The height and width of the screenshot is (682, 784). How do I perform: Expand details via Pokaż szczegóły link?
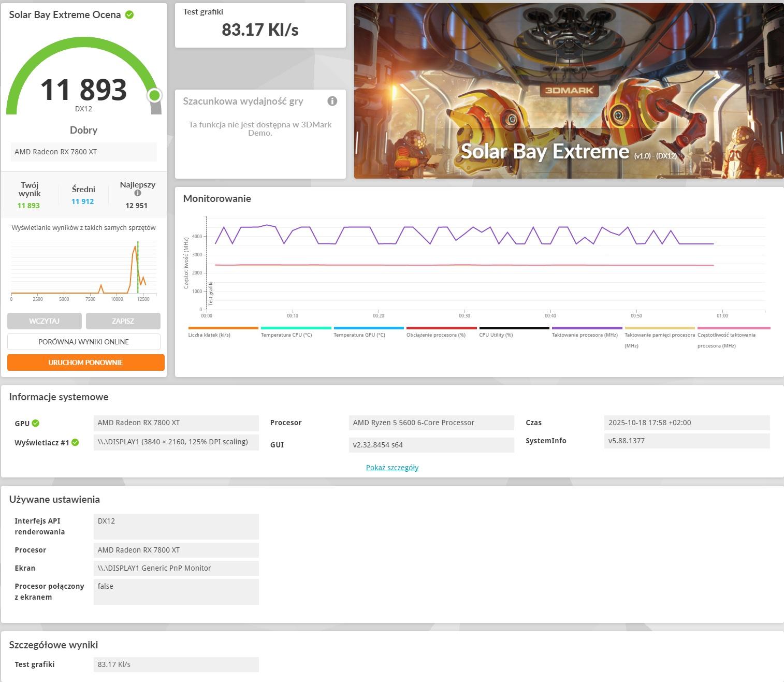tap(392, 468)
